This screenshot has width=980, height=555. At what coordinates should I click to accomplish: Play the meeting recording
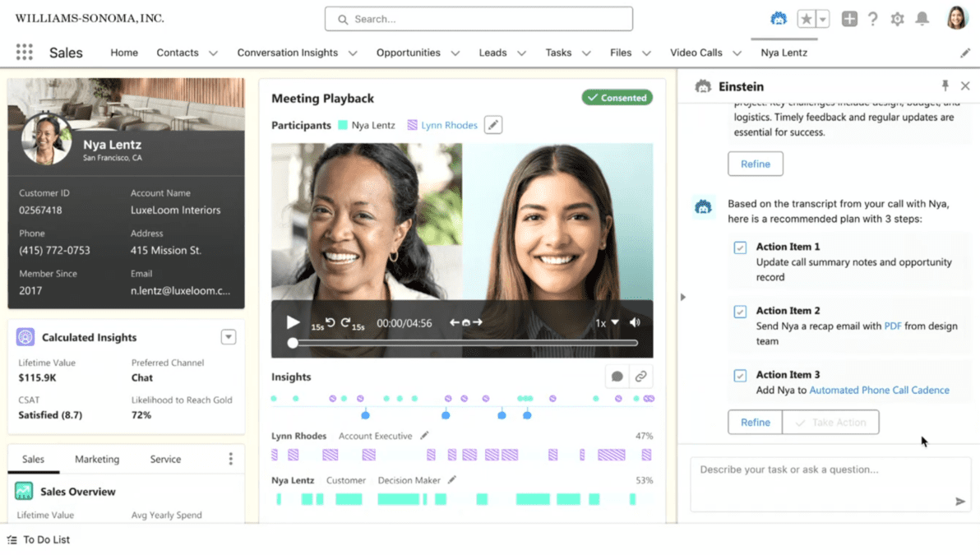point(293,322)
